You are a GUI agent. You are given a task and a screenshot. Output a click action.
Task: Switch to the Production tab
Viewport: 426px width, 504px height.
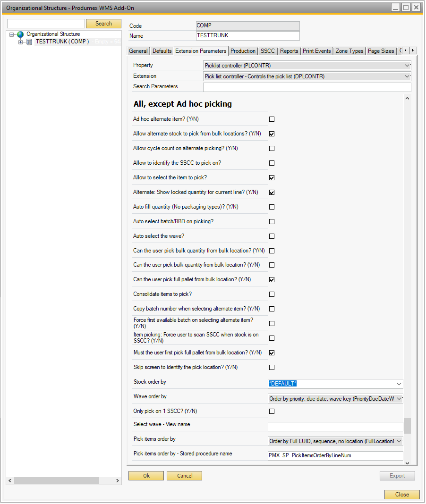(x=243, y=51)
